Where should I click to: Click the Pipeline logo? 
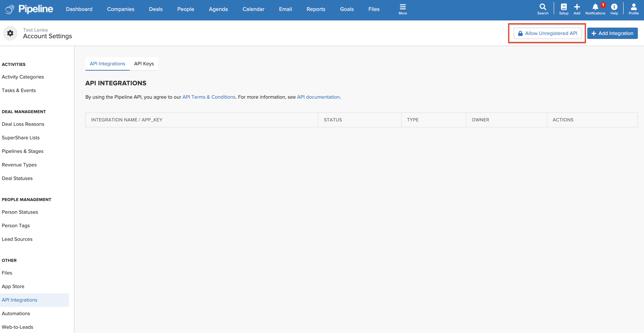click(28, 9)
